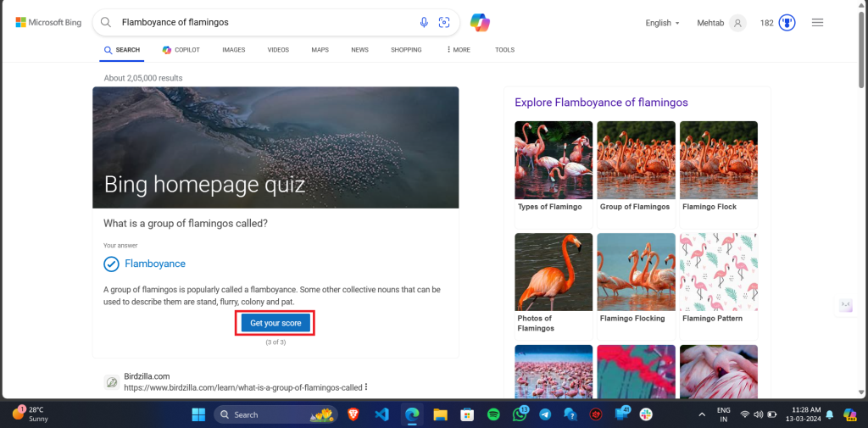Switch to the VIDEOS tab
The height and width of the screenshot is (428, 868).
(278, 50)
